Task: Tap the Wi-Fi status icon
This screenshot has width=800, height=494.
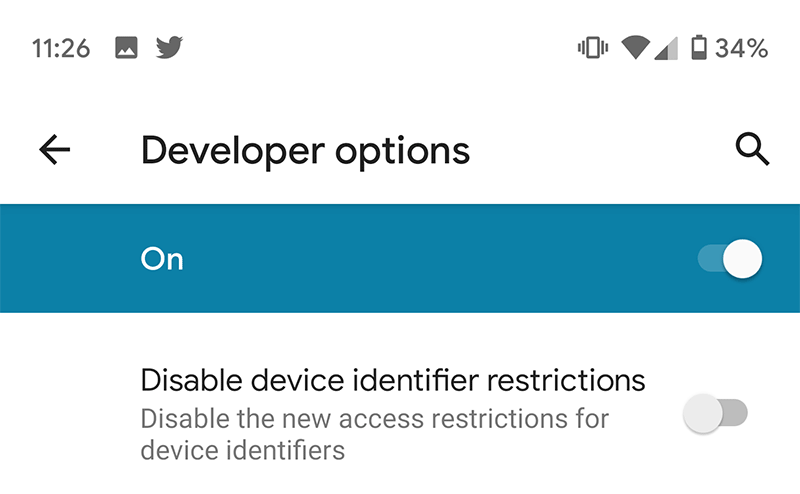Action: click(634, 48)
